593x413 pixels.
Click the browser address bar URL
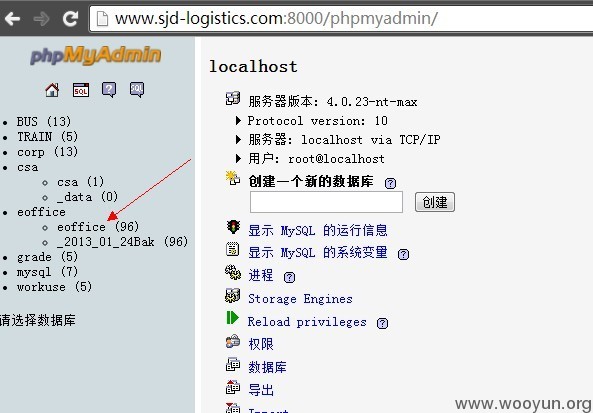point(276,18)
